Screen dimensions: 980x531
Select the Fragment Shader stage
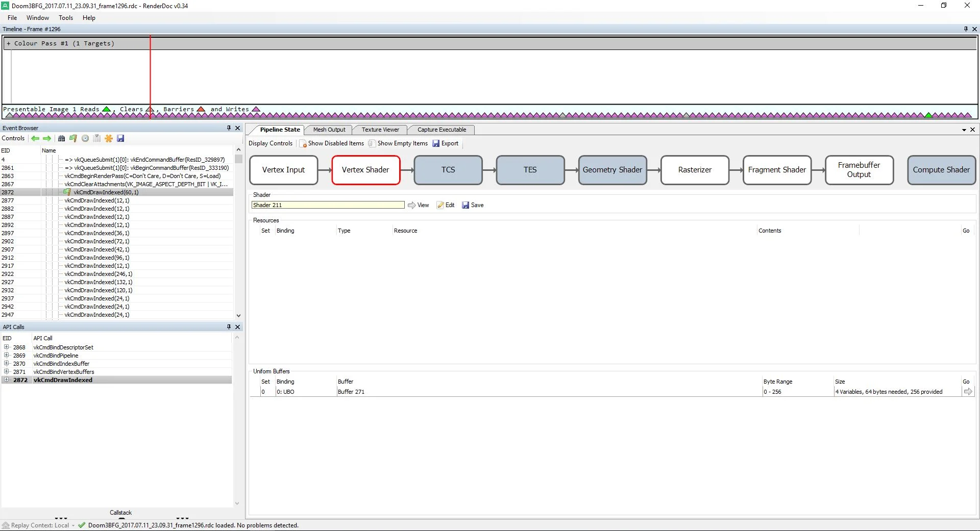tap(777, 170)
